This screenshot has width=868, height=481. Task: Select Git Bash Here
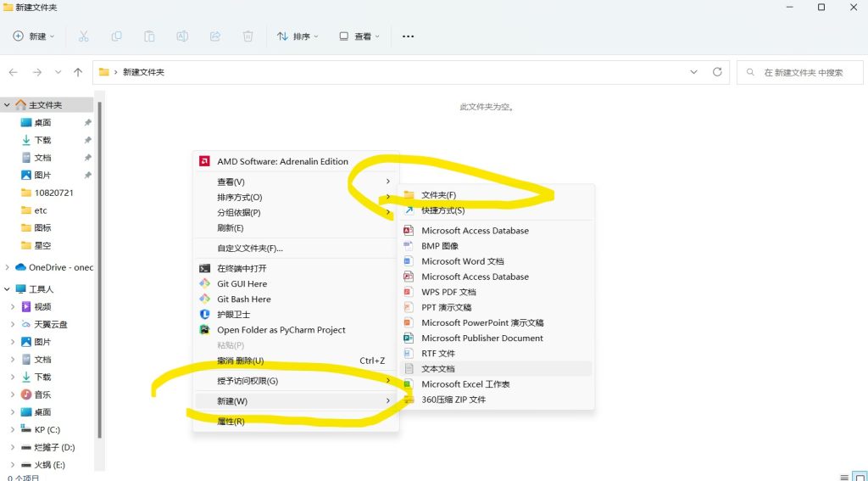click(296, 299)
